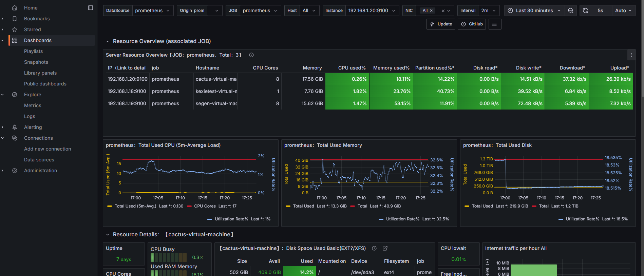Viewport: 644px width, 276px height.
Task: Open Snapshots in sidebar
Action: [x=36, y=62]
